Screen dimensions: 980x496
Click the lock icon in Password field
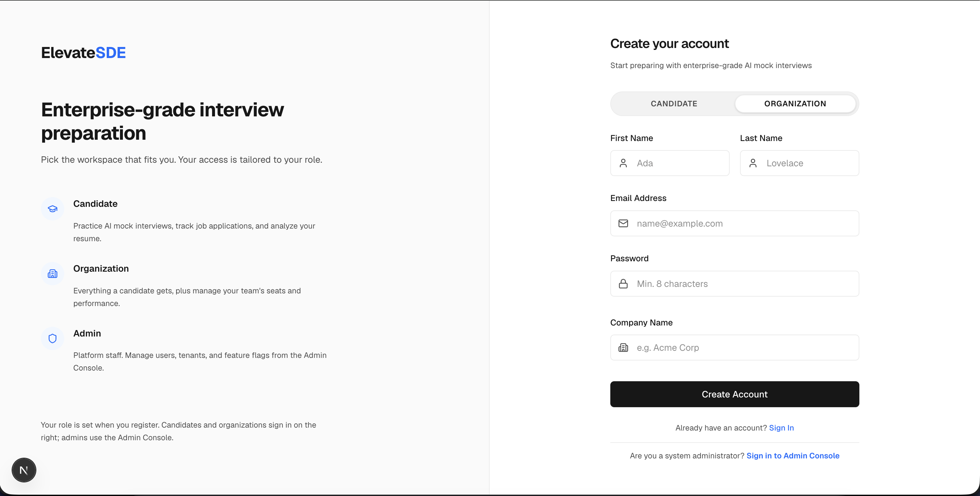pos(623,284)
